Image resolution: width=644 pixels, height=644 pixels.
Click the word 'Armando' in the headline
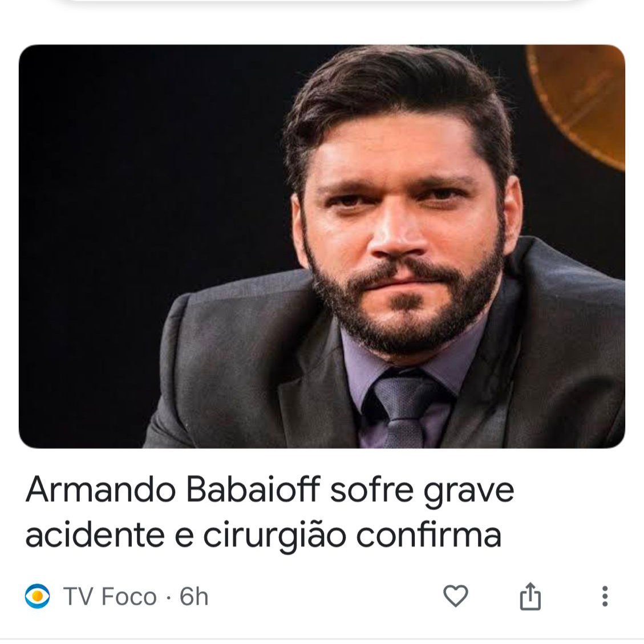(x=100, y=490)
